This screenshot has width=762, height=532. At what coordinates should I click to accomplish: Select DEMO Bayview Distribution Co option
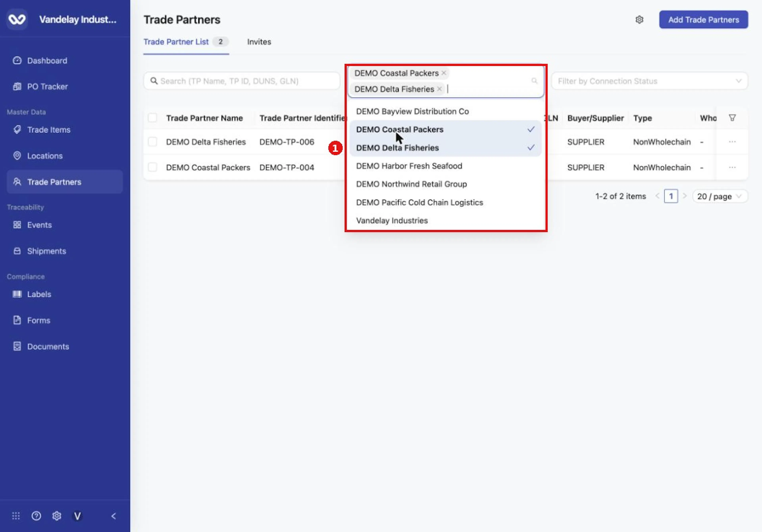445,111
